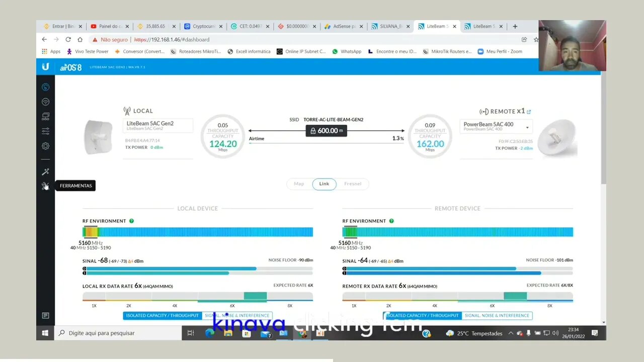
Task: Click the browser address bar URL
Action: coord(172,39)
